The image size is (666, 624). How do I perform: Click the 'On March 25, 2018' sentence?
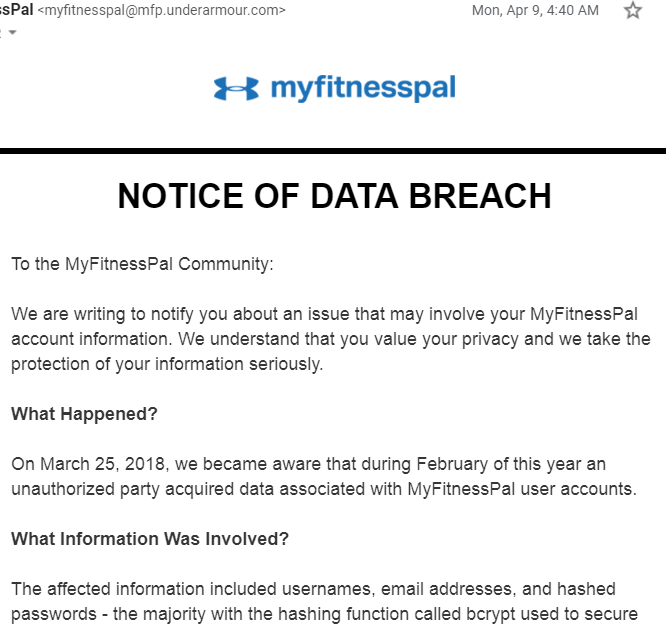point(308,464)
